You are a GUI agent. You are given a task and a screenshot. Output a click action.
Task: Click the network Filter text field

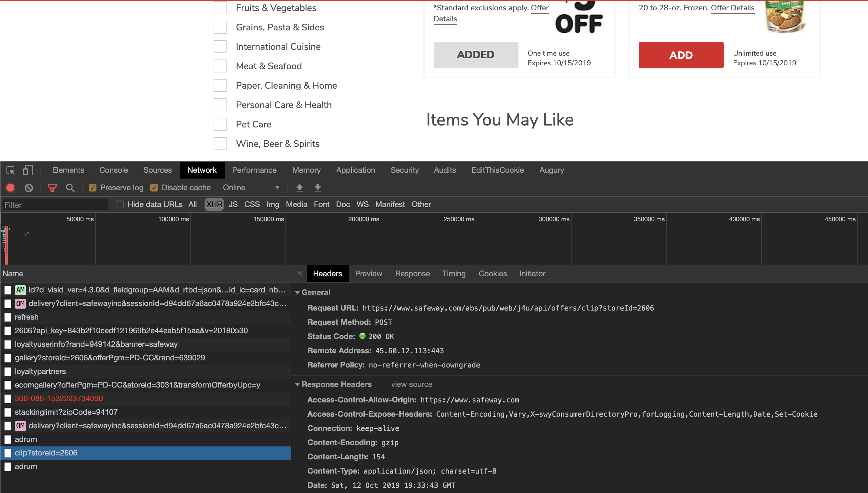pos(55,205)
